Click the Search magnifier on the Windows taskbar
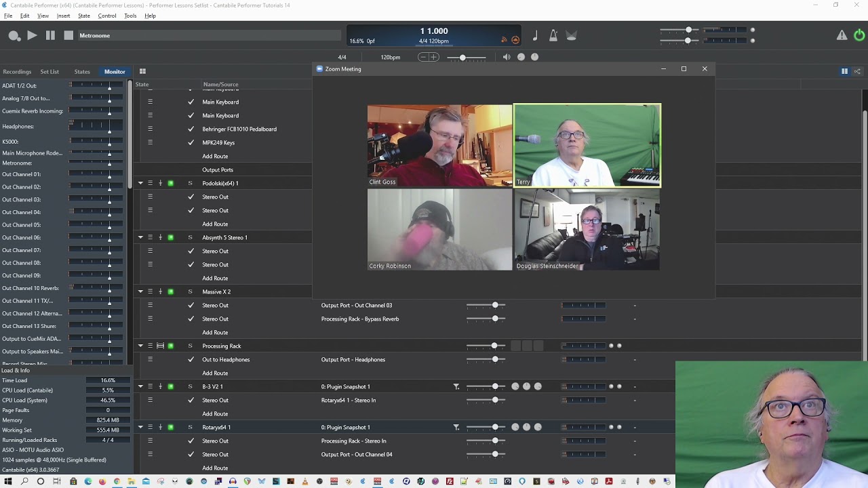The width and height of the screenshot is (868, 488). (x=24, y=481)
